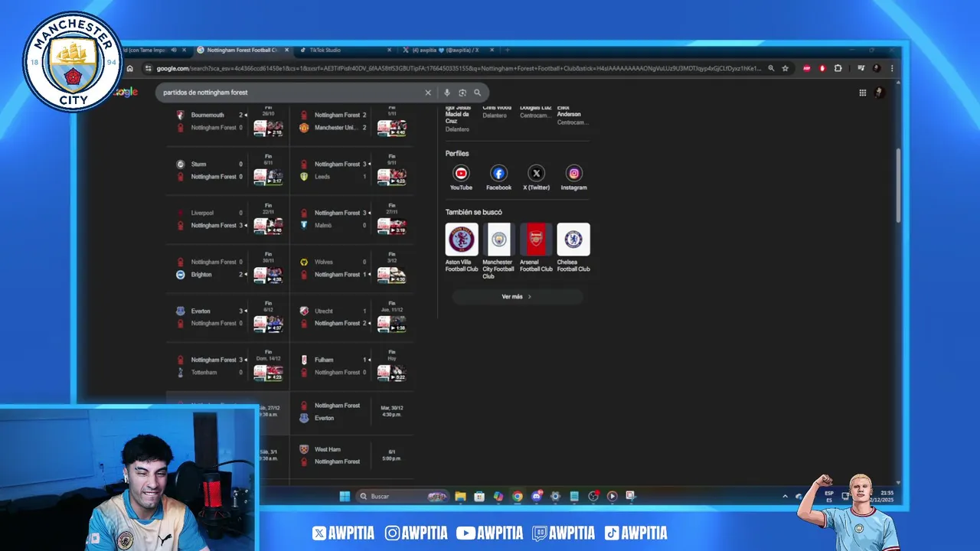Open Microsoft Store from the taskbar
This screenshot has width=980, height=551.
click(479, 496)
